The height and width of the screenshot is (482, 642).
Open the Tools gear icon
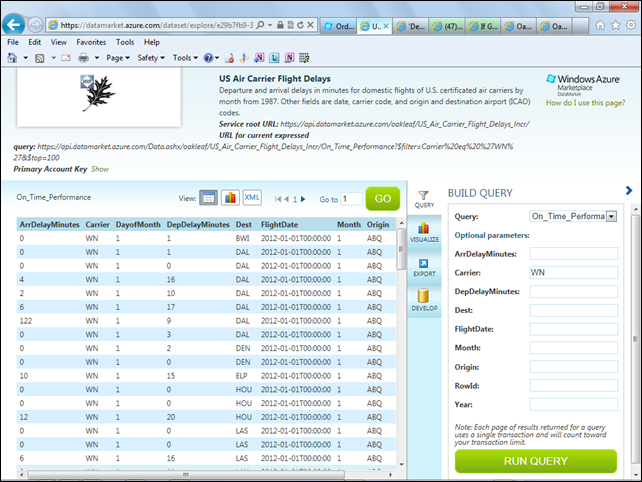point(631,25)
